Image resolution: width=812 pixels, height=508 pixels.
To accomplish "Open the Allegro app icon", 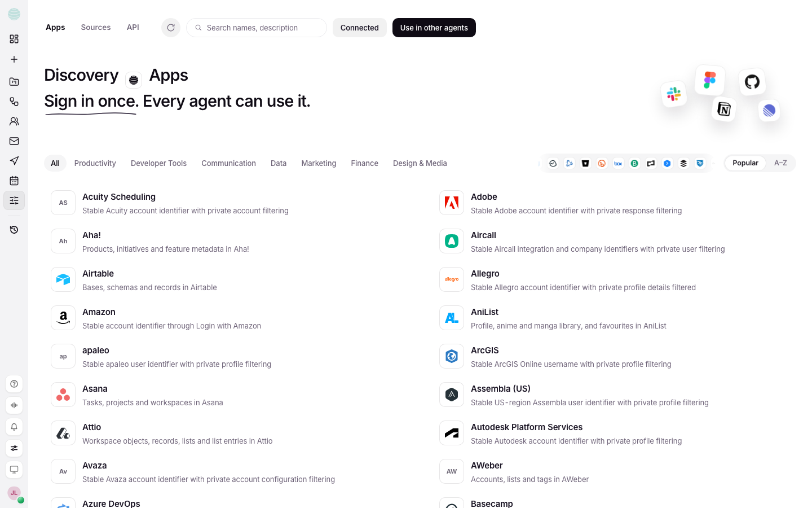I will [x=452, y=279].
